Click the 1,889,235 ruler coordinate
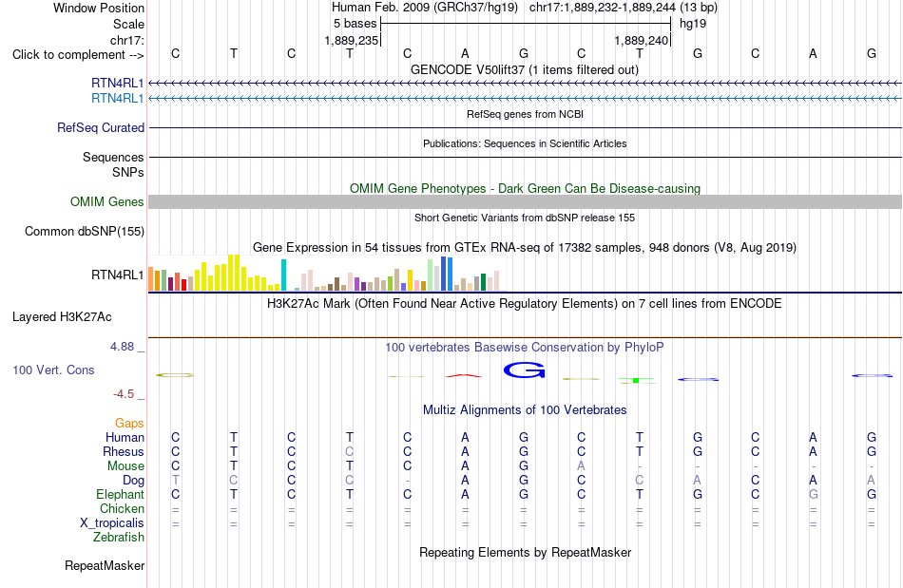The image size is (903, 588). (352, 40)
